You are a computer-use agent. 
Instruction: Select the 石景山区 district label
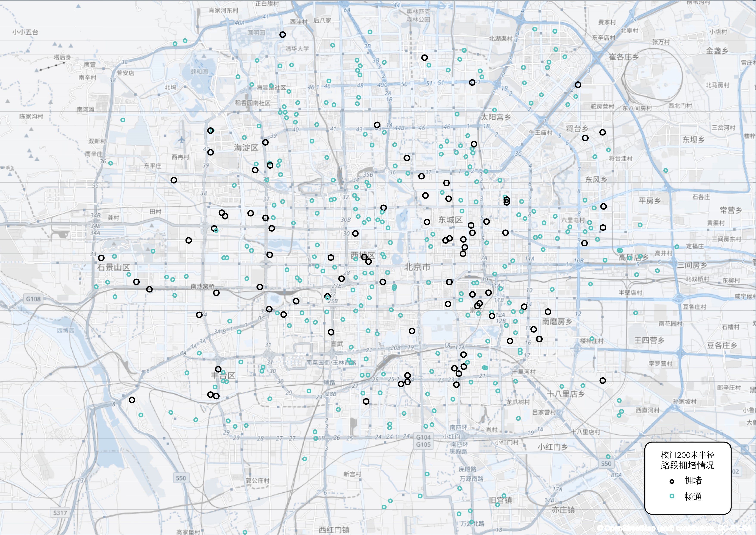pyautogui.click(x=114, y=267)
